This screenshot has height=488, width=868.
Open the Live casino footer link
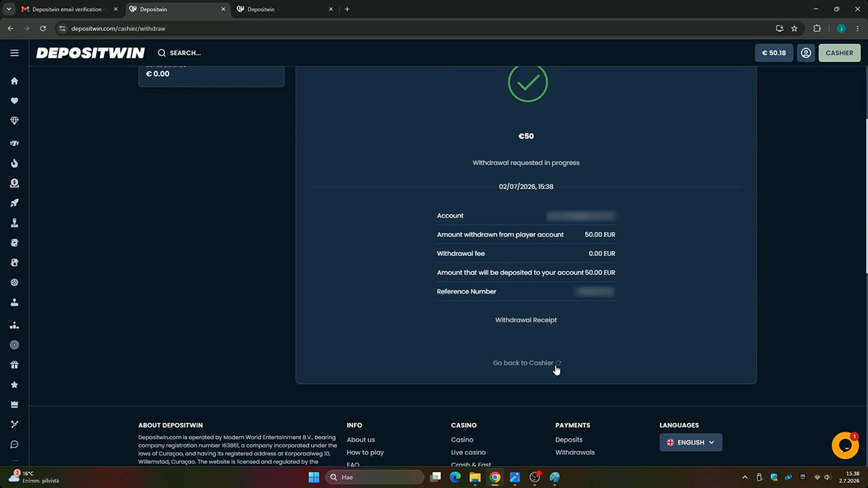coord(469,453)
